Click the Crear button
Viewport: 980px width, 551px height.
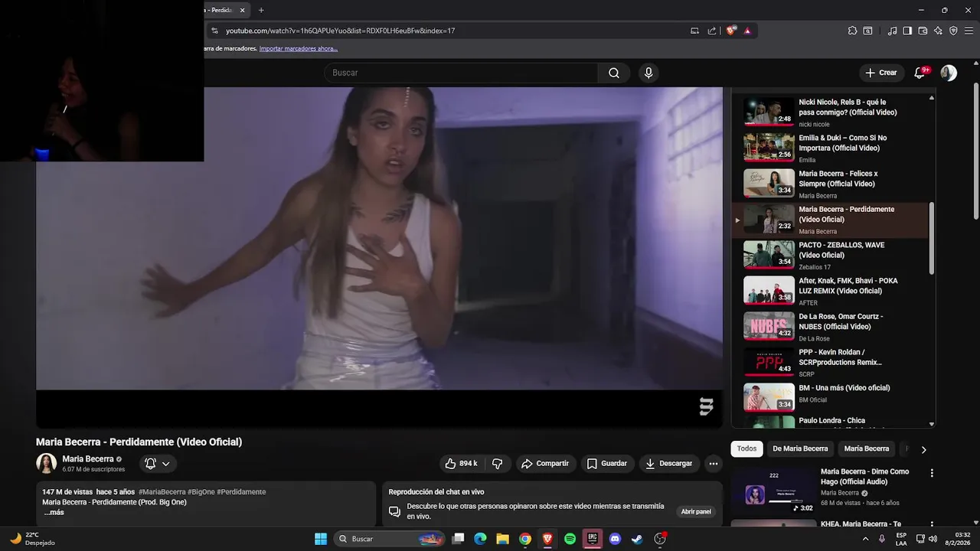point(880,73)
